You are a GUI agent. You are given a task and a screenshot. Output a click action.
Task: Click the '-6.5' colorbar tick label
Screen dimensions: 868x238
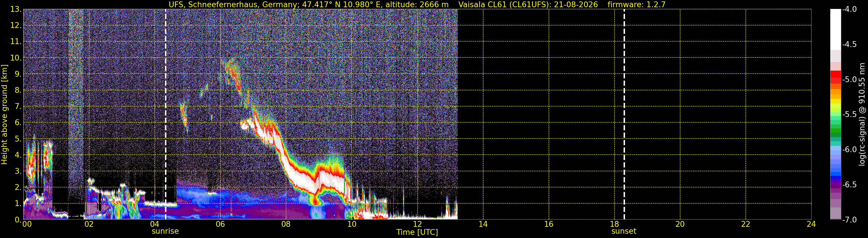(x=849, y=185)
